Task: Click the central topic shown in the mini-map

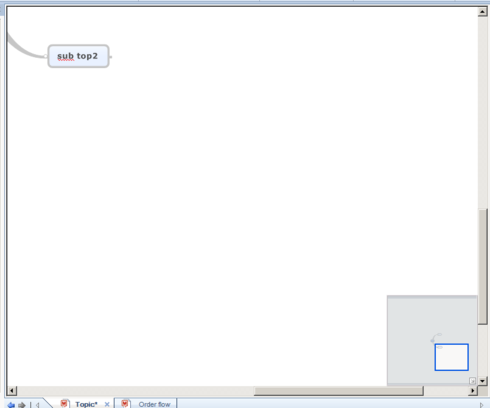Action: (433, 340)
